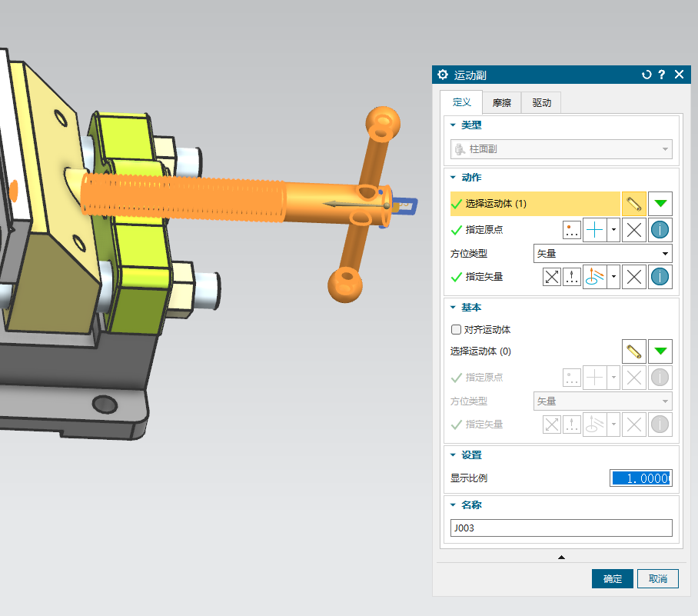Click the 取消 button

658,579
